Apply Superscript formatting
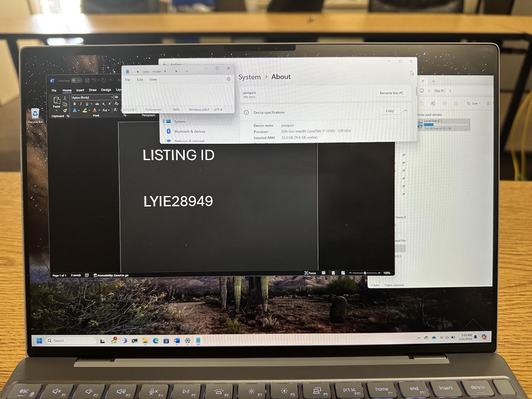The width and height of the screenshot is (532, 399). [110, 103]
